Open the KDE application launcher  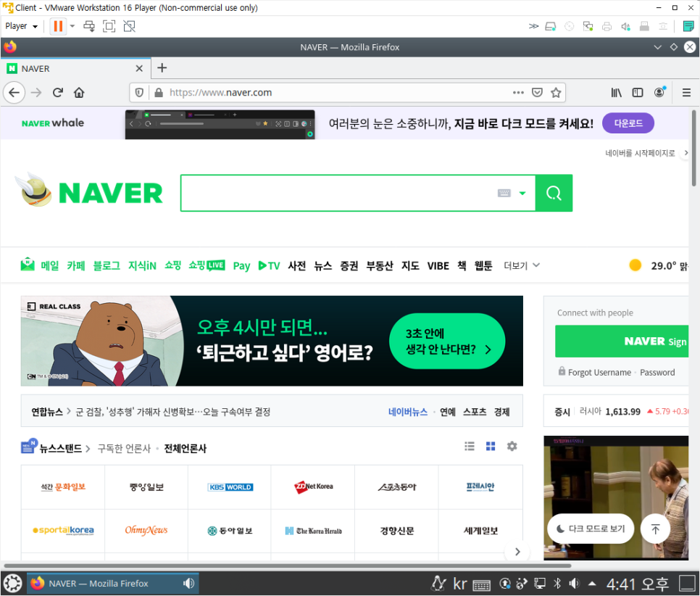pyautogui.click(x=12, y=583)
